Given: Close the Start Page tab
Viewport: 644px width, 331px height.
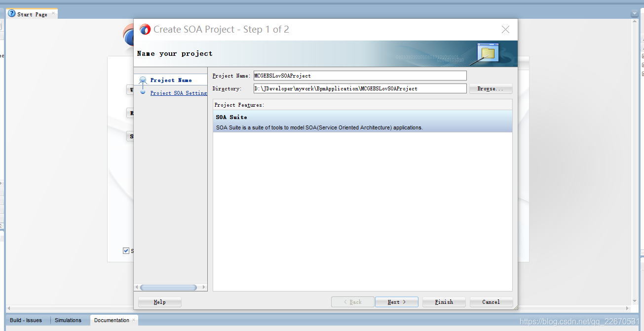Looking at the screenshot, I should [x=53, y=13].
